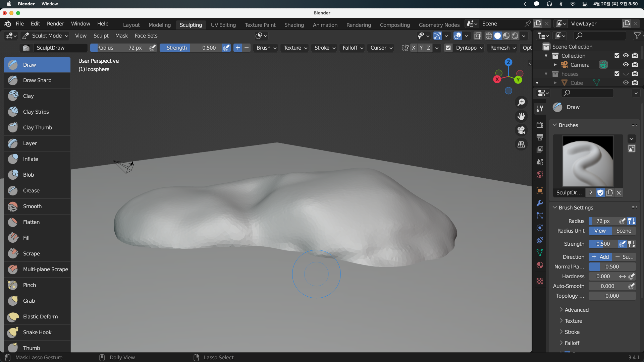Open the Stroke settings dropdown
Viewport: 644px width, 362px height.
tap(325, 48)
